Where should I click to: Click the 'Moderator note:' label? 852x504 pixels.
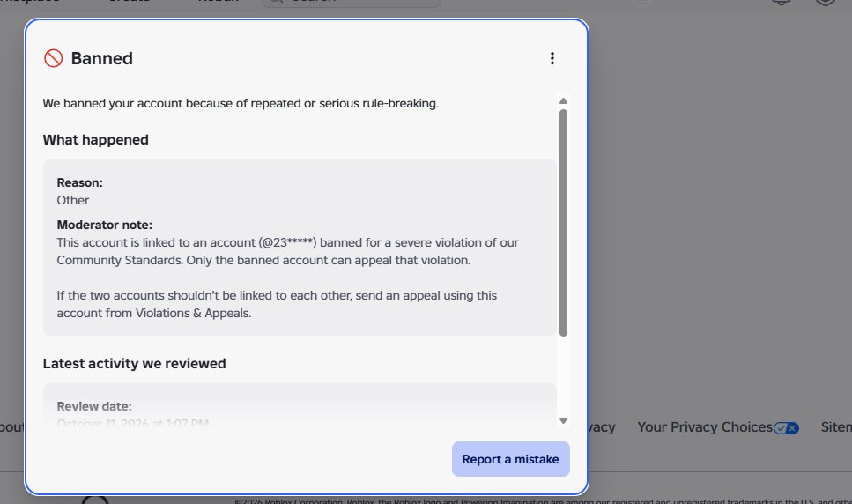[104, 225]
